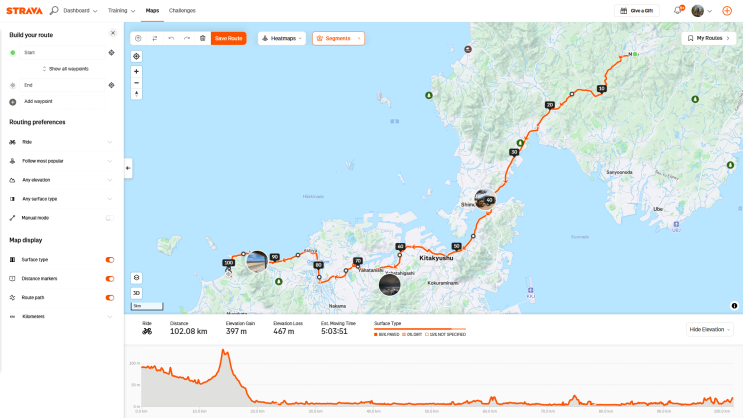Open the Any surface type dropdown
743x418 pixels.
[x=62, y=199]
